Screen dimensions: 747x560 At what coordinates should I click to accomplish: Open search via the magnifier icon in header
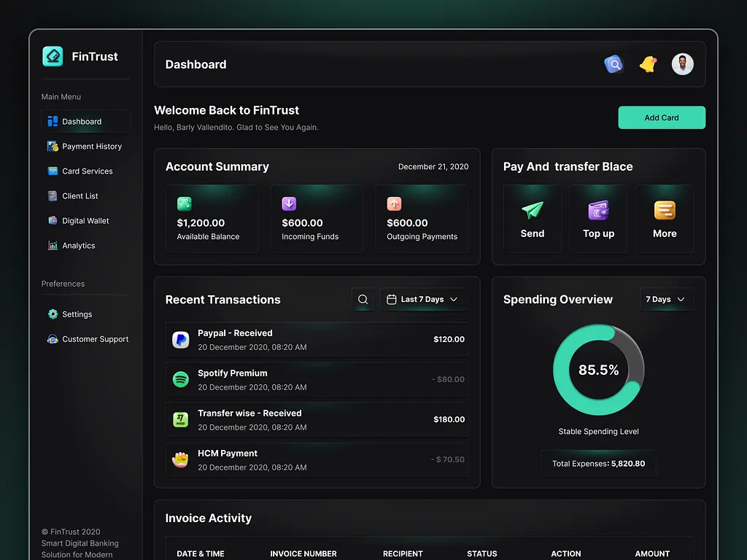[x=614, y=64]
